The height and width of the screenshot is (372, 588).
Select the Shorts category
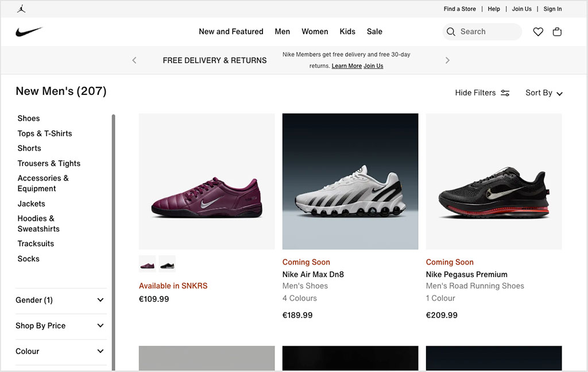coord(29,148)
